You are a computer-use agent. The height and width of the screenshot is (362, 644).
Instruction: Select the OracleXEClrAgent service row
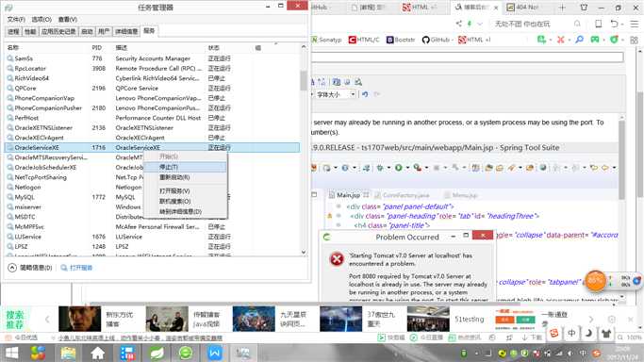[x=152, y=138]
